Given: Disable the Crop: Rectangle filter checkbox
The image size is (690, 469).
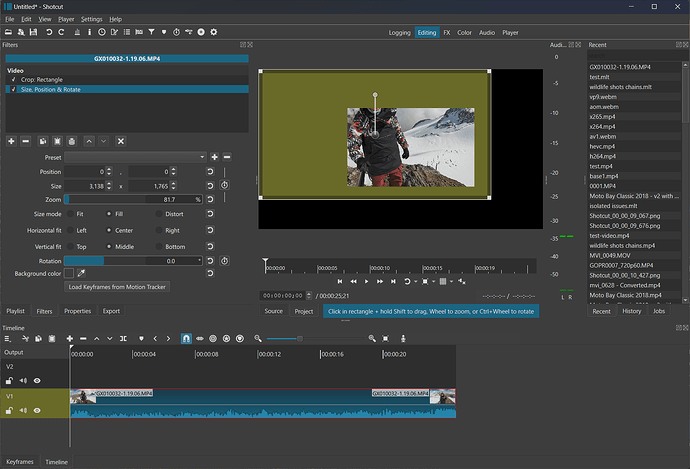Looking at the screenshot, I should pyautogui.click(x=13, y=79).
